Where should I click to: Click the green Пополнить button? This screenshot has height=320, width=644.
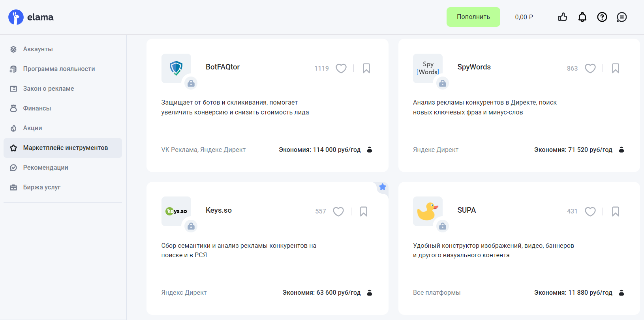click(473, 17)
